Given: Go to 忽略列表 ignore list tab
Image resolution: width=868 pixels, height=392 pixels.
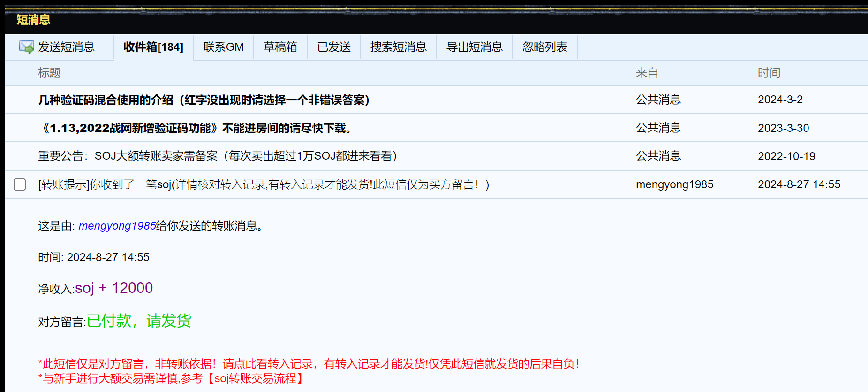Looking at the screenshot, I should [545, 47].
